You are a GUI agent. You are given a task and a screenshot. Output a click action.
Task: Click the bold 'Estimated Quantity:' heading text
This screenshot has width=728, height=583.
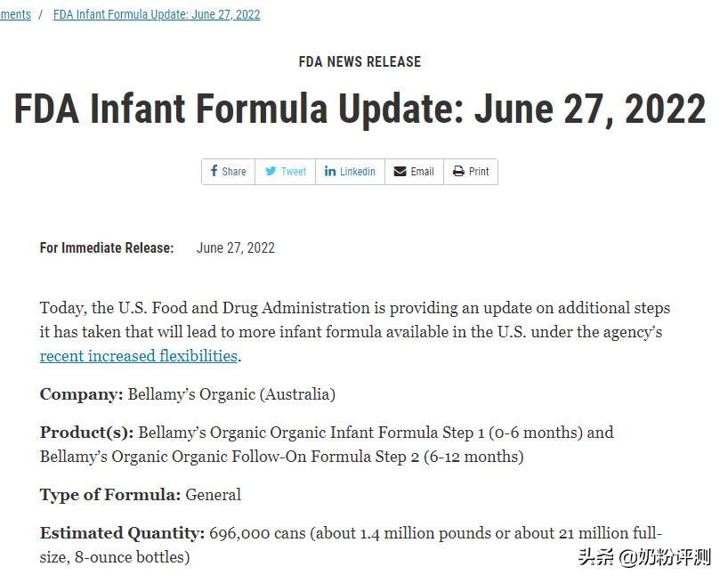(122, 533)
